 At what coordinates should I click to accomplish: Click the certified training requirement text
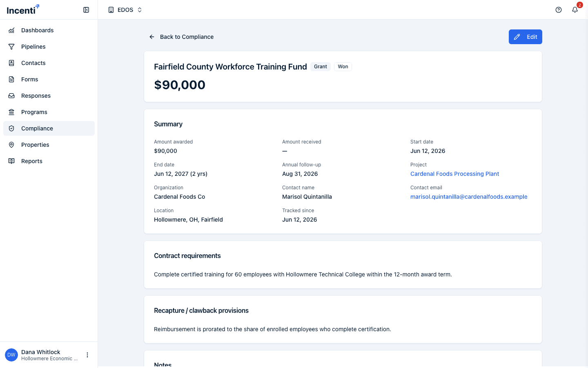303,274
